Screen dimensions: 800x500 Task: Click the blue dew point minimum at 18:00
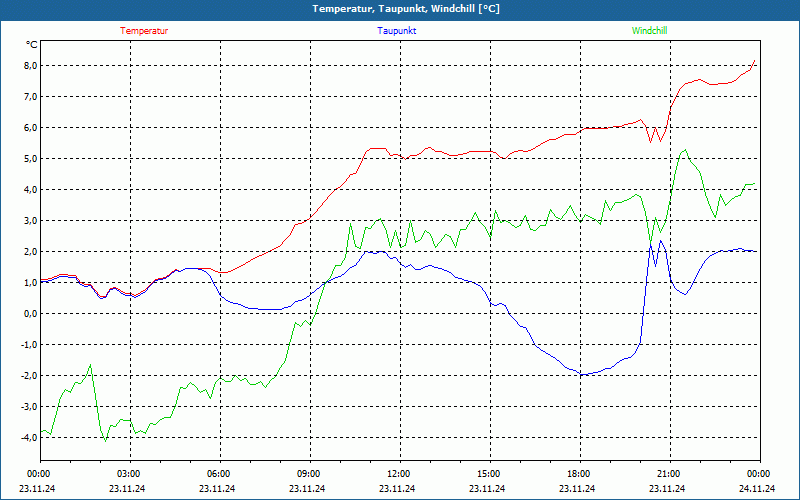tap(581, 375)
